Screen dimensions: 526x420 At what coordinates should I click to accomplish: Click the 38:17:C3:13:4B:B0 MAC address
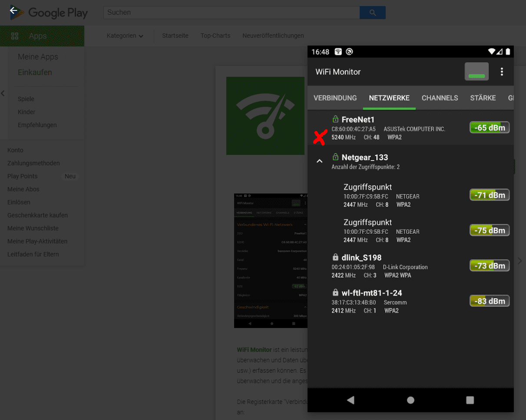pyautogui.click(x=354, y=302)
